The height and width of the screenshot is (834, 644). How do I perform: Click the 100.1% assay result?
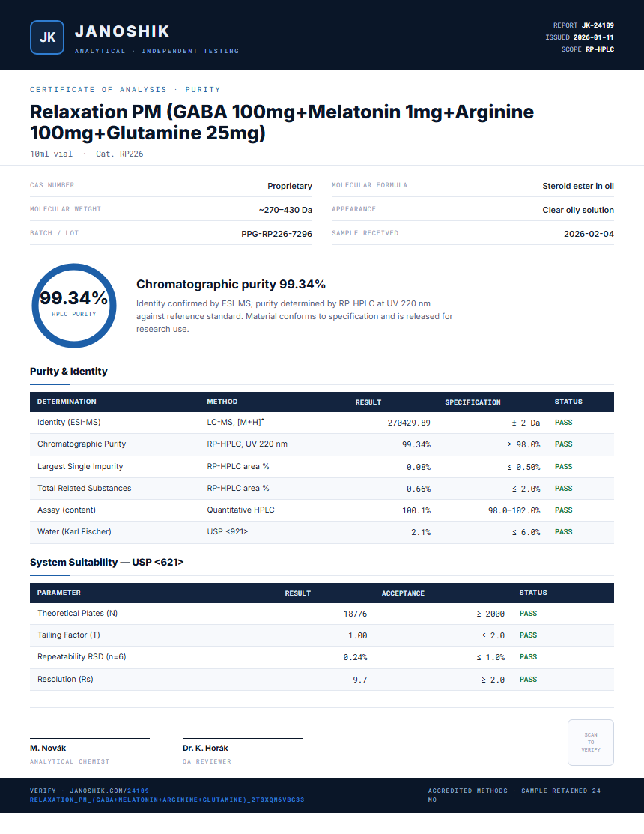(x=416, y=510)
